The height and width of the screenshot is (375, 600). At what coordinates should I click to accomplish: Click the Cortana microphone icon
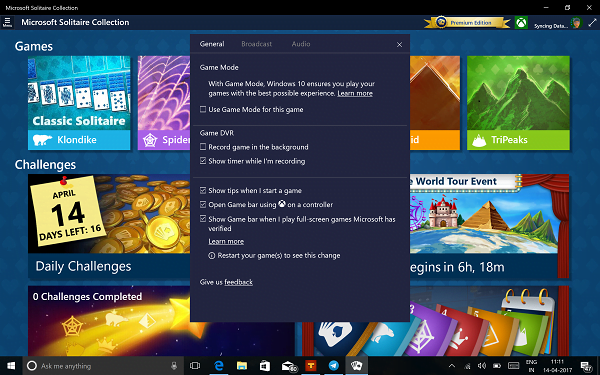click(x=174, y=366)
